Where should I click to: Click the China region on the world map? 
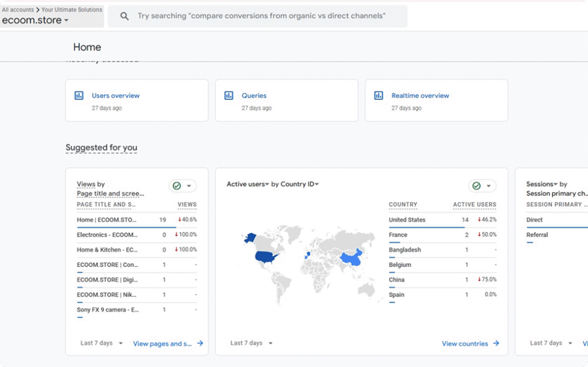[x=352, y=258]
